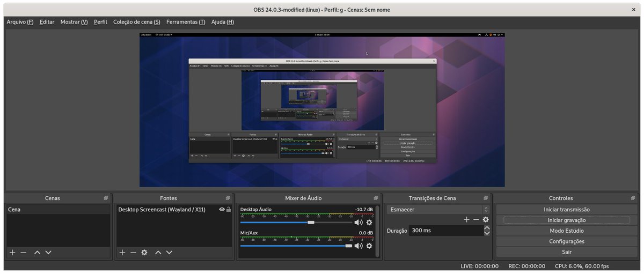Toggle lock on Desktop Screencast source
The image size is (644, 274).
(x=229, y=210)
